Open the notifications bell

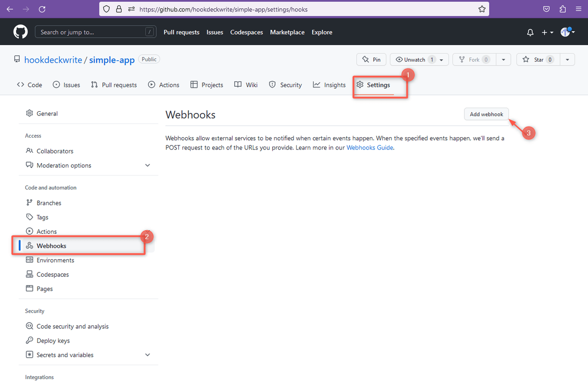tap(530, 32)
